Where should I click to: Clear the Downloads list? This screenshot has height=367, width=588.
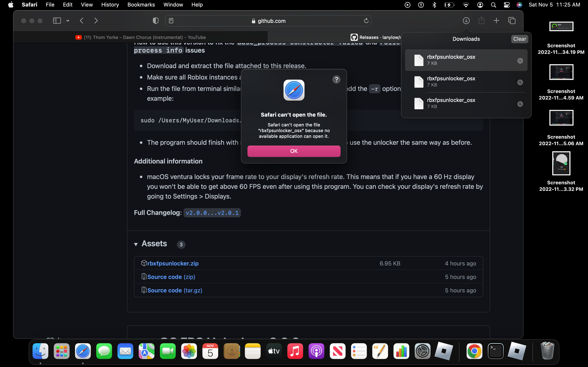pos(519,39)
